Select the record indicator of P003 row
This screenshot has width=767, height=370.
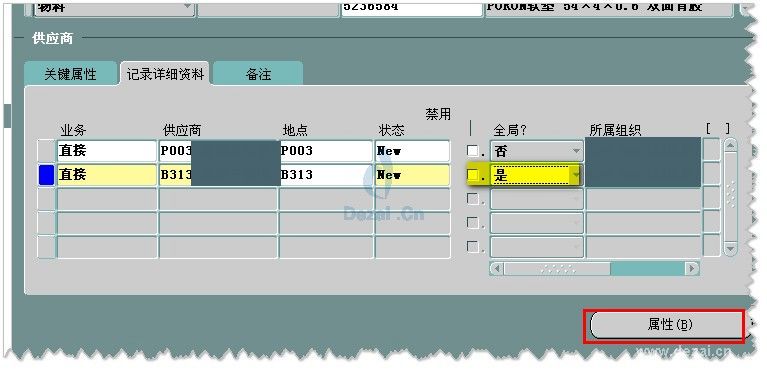click(46, 150)
